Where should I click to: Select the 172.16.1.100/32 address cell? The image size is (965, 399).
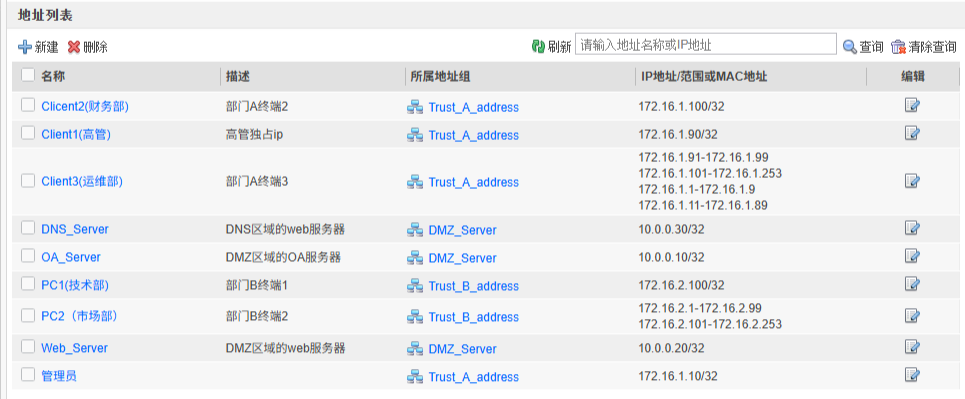(x=681, y=107)
